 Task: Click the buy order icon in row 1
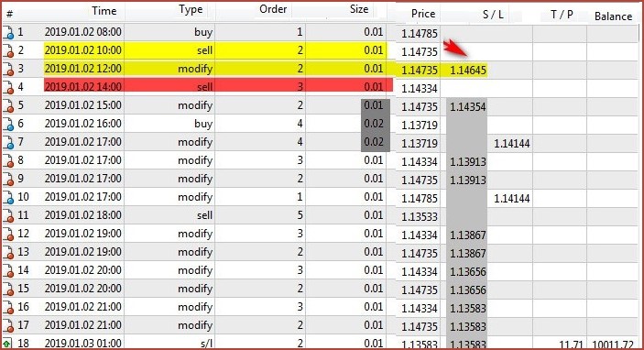click(x=8, y=32)
